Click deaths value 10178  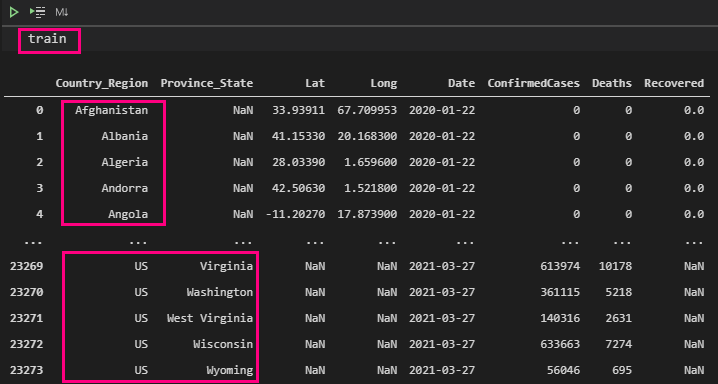tap(615, 266)
